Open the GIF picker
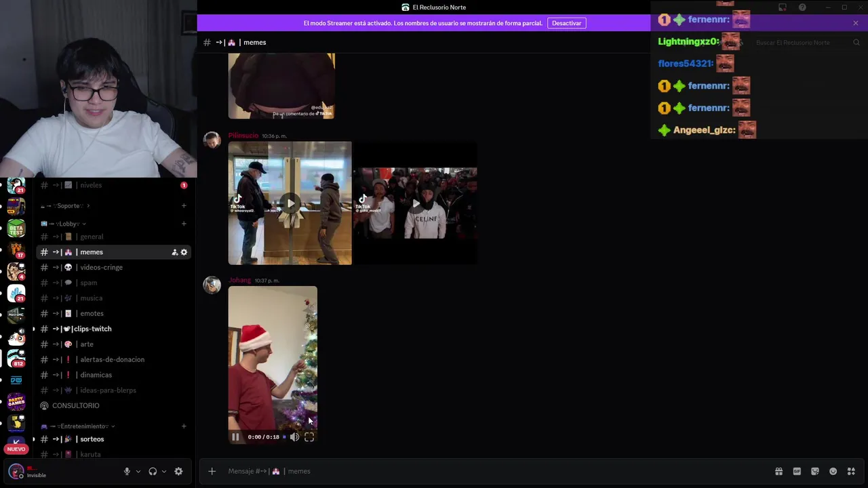868x488 pixels. [797, 471]
